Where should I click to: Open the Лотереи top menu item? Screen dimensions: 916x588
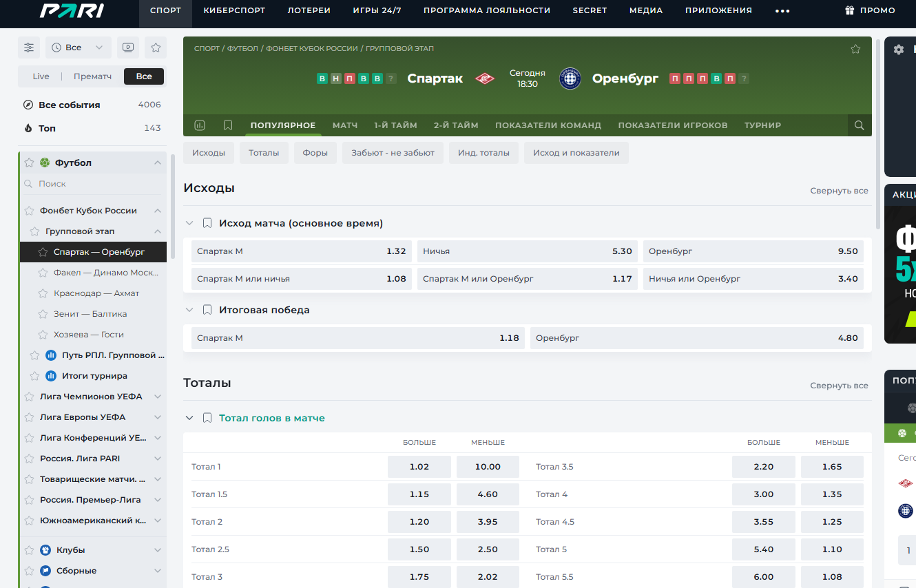click(309, 10)
